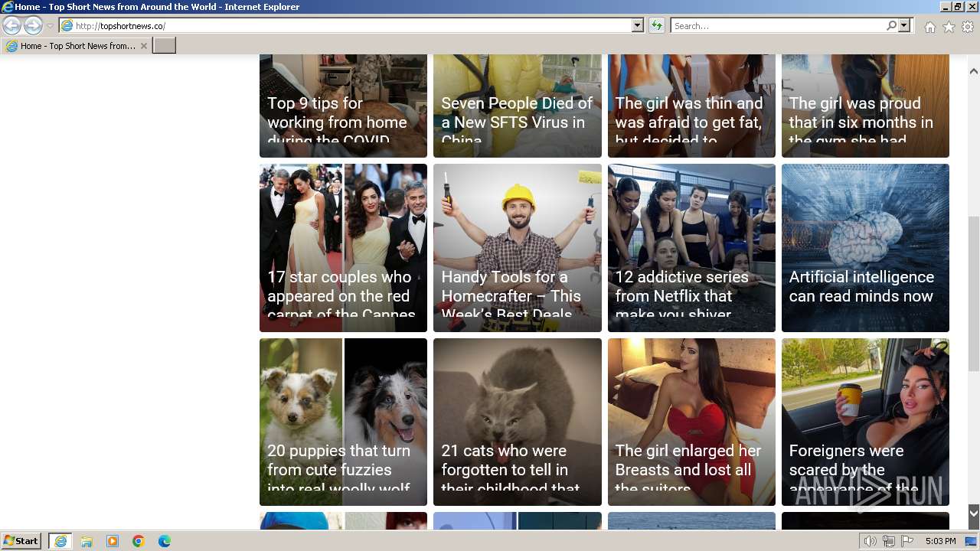The image size is (980, 551).
Task: Open Artificial intelligence can read minds article
Action: (865, 248)
